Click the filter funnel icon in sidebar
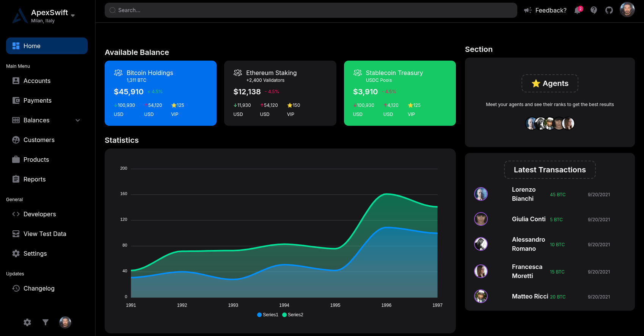The image size is (644, 336). 46,322
